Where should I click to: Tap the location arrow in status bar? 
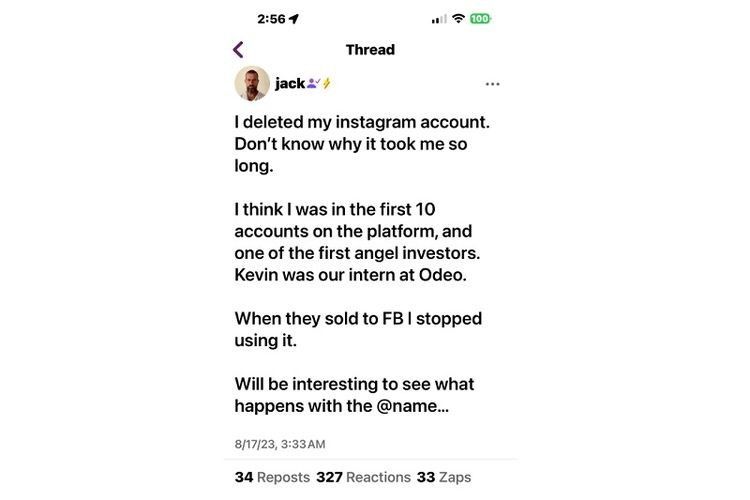294,18
